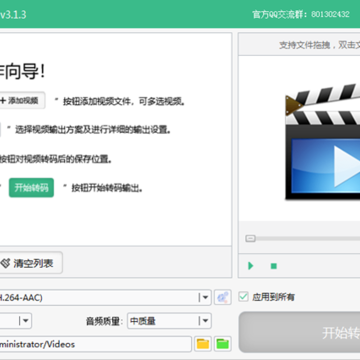Browse output folder with yellow folder icon

coord(203,344)
